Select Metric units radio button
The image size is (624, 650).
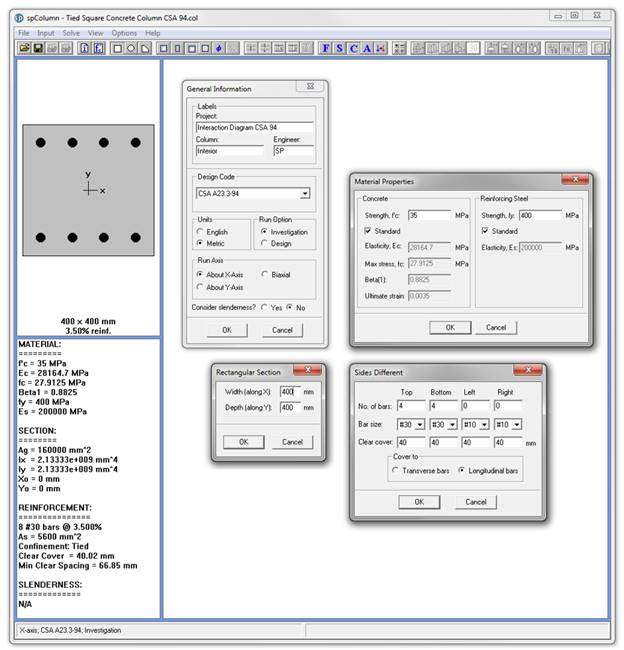coord(200,243)
